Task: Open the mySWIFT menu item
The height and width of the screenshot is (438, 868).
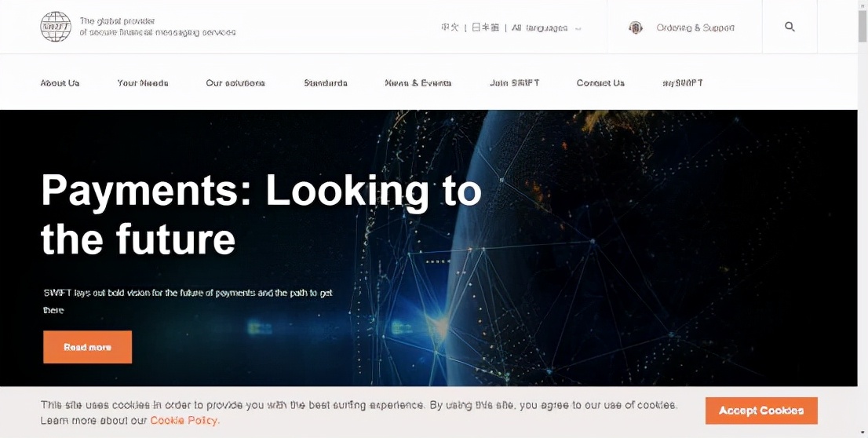Action: coord(683,83)
